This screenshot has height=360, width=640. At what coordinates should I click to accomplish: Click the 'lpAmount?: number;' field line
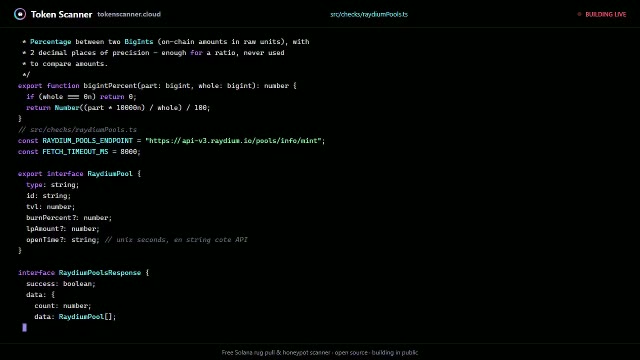[63, 229]
